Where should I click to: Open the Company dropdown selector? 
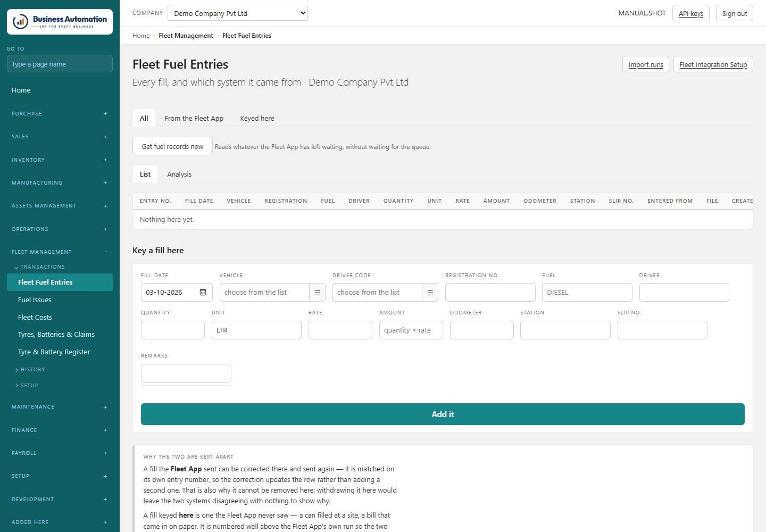[x=238, y=13]
